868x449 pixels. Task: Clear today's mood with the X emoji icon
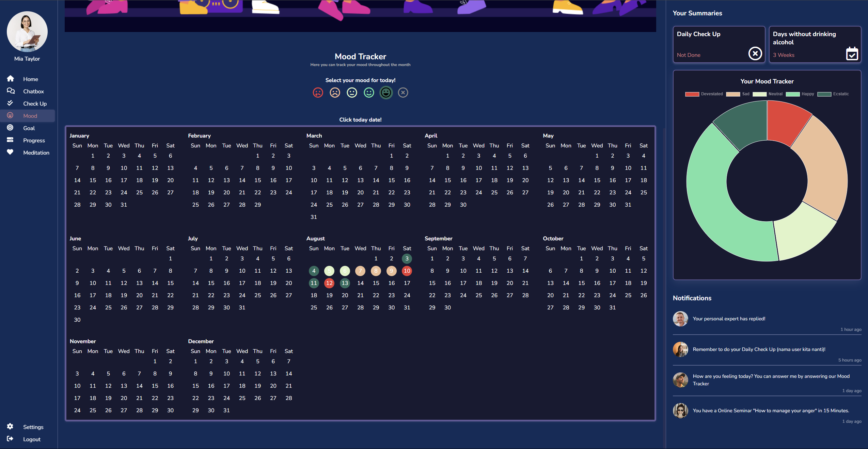(403, 92)
